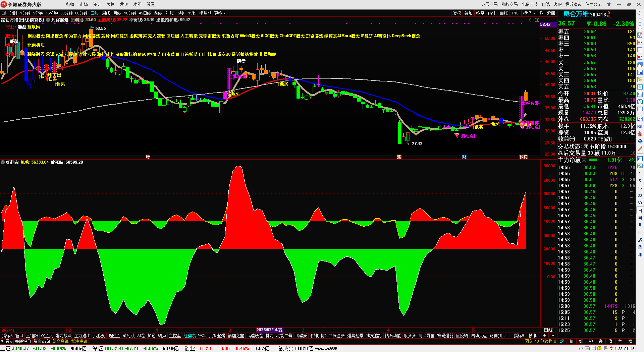Toggle 周 weekly period in right sidebar
Screen dimensions: 644x352
(640, 218)
